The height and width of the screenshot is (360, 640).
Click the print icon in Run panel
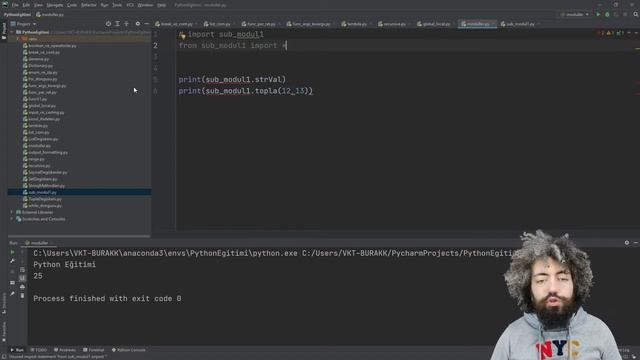22,287
